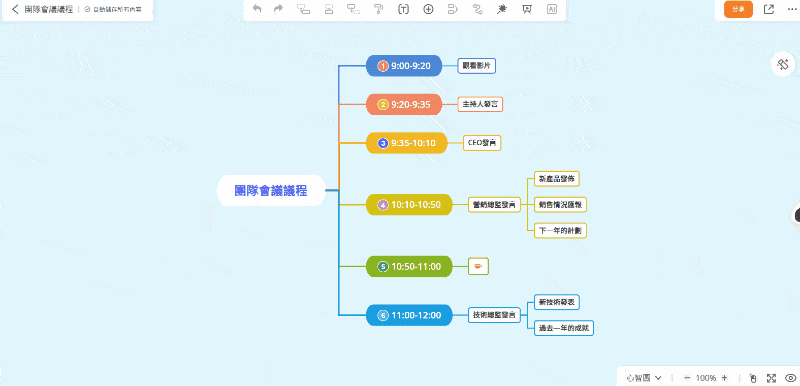Select the 10:50-11:00 topic node
Viewport: 800px width, 386px height.
tap(409, 266)
